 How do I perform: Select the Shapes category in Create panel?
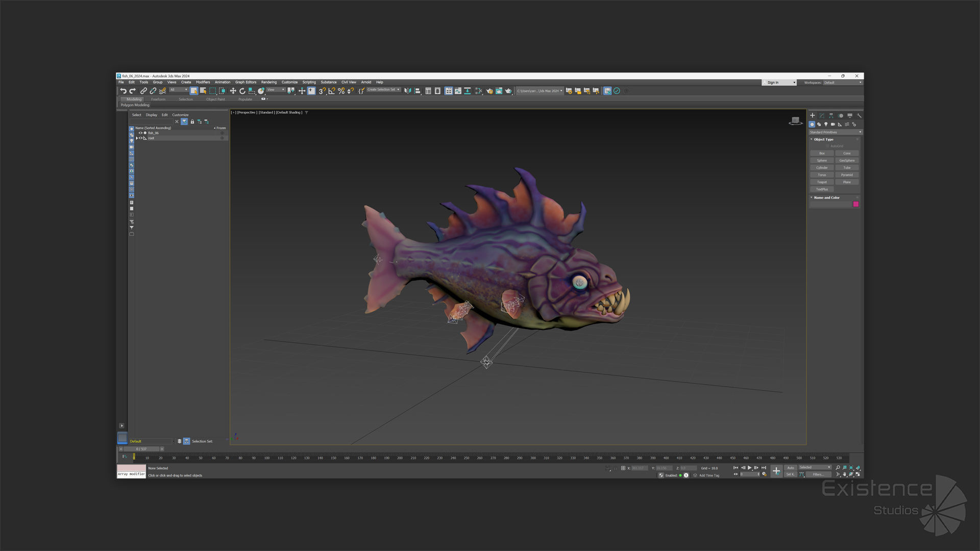819,124
